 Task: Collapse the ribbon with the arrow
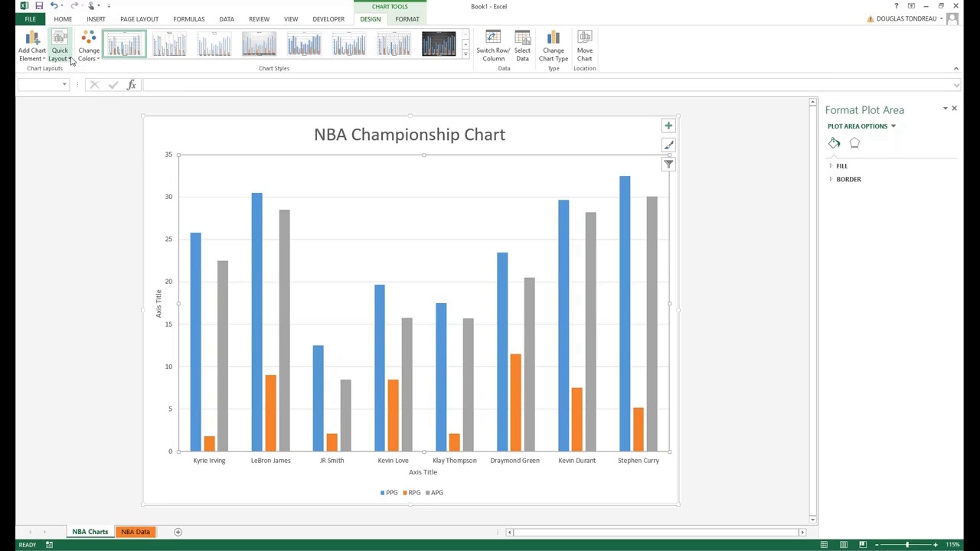(x=955, y=68)
